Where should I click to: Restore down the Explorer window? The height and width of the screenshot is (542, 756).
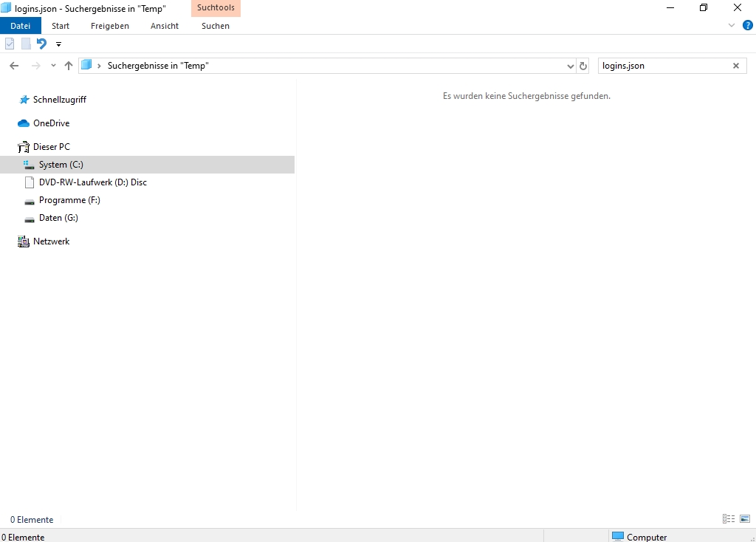[x=704, y=7]
